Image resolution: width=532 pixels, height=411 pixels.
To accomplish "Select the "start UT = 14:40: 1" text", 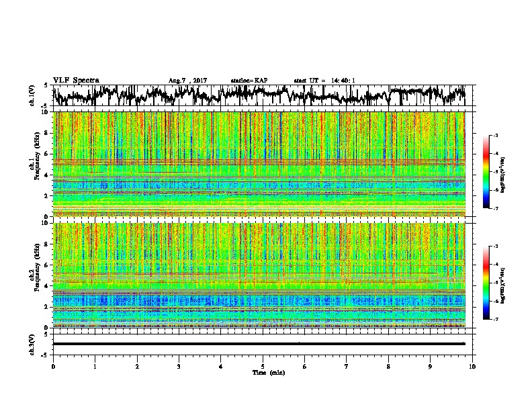I will 324,81.
